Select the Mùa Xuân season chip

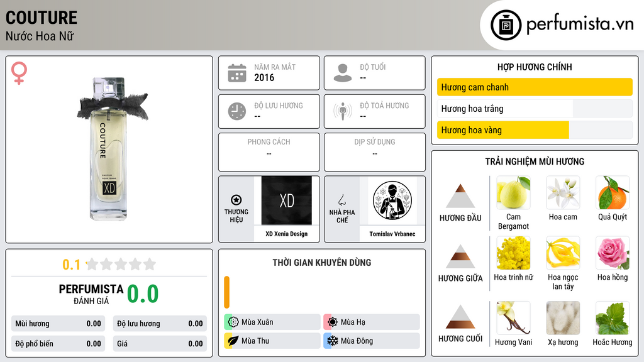[x=272, y=322]
